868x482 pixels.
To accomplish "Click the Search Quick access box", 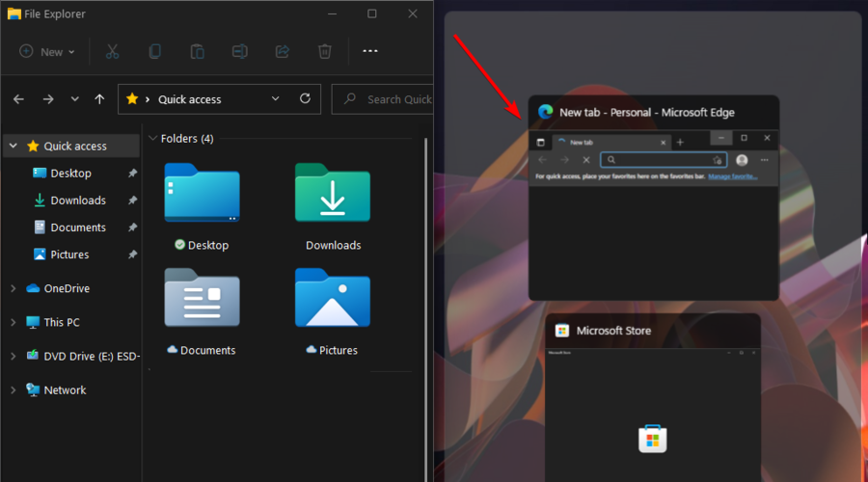I will 382,99.
